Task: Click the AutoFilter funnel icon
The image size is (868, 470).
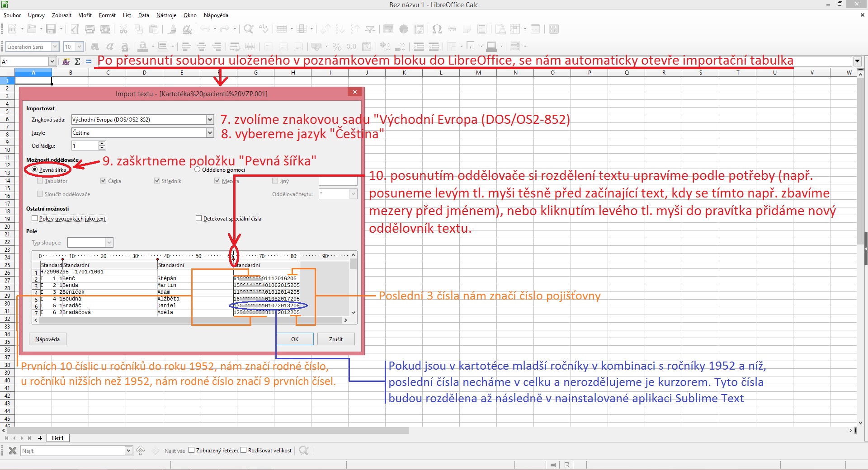Action: tap(370, 29)
